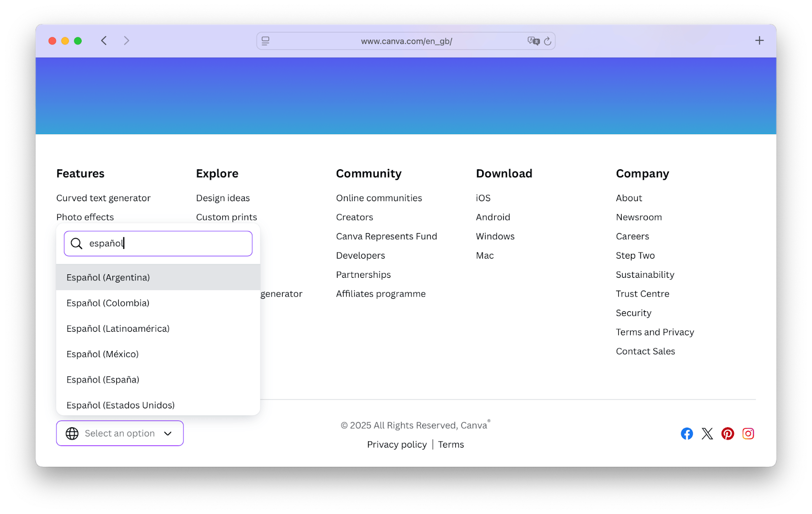The image size is (812, 514).
Task: Click the search magnifier in the language search box
Action: coord(76,243)
